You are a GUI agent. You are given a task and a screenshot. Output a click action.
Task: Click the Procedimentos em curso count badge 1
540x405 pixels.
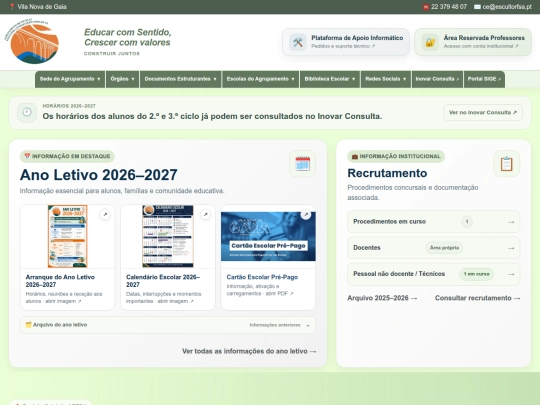click(x=467, y=222)
